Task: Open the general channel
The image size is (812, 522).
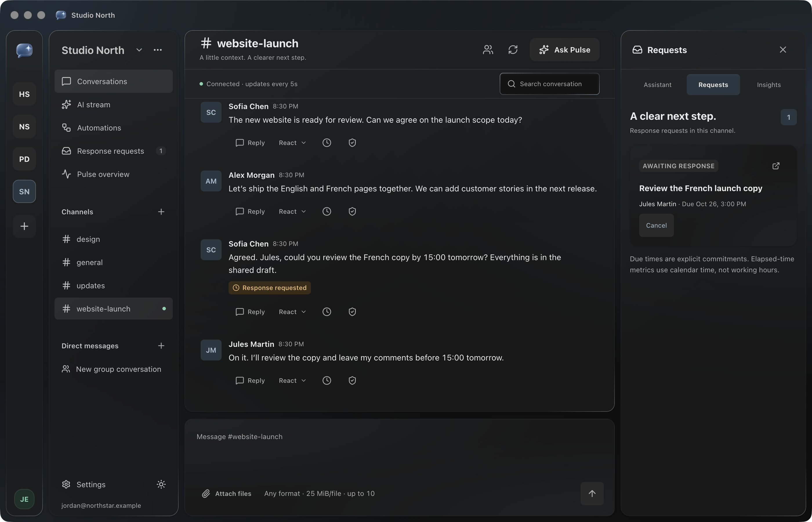Action: (113, 262)
